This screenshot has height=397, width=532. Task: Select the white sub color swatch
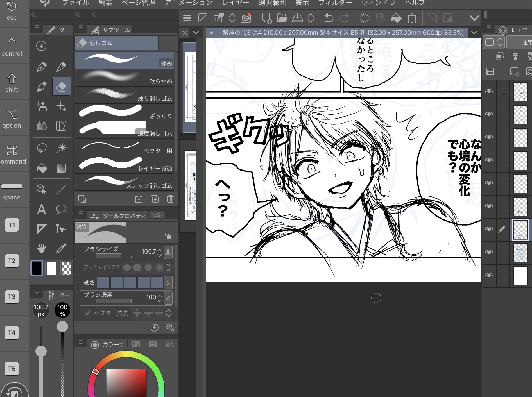(52, 268)
